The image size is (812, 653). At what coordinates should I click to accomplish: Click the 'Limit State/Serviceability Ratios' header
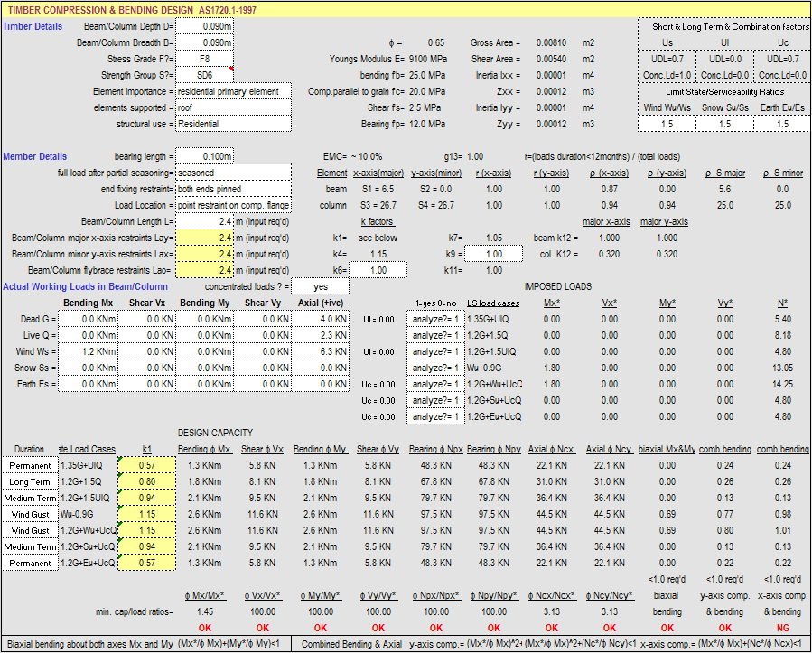[x=725, y=91]
